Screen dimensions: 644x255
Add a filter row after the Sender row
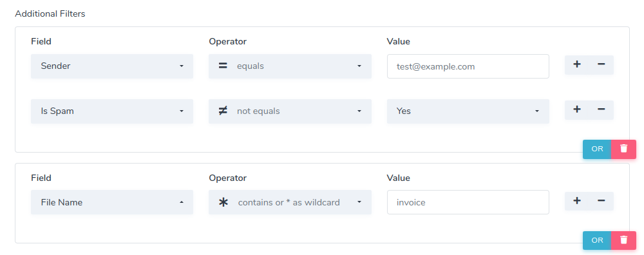576,64
